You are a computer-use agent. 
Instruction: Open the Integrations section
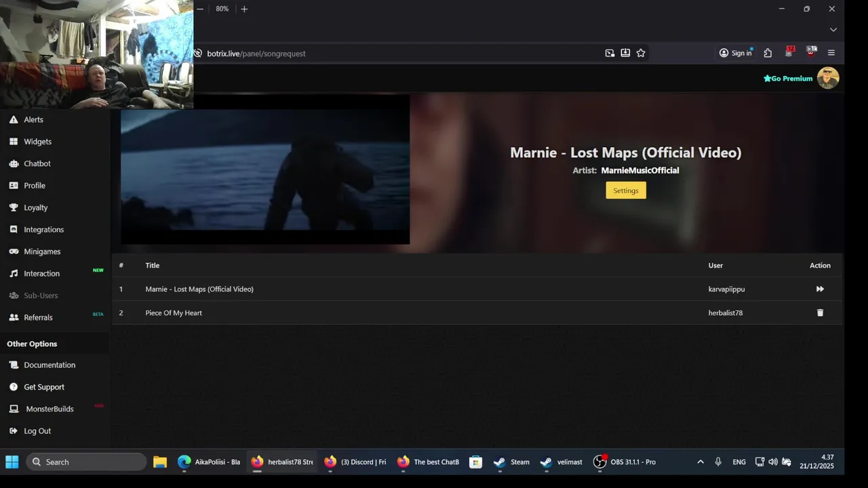coord(43,230)
